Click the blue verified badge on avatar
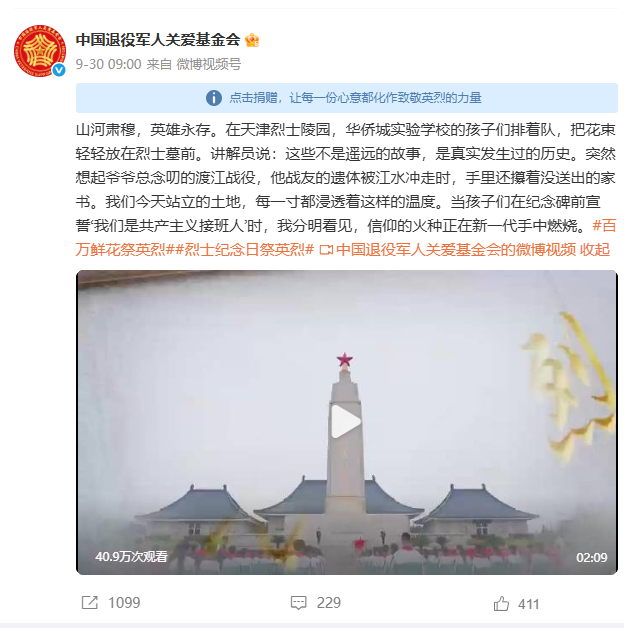624x628 pixels. [59, 70]
